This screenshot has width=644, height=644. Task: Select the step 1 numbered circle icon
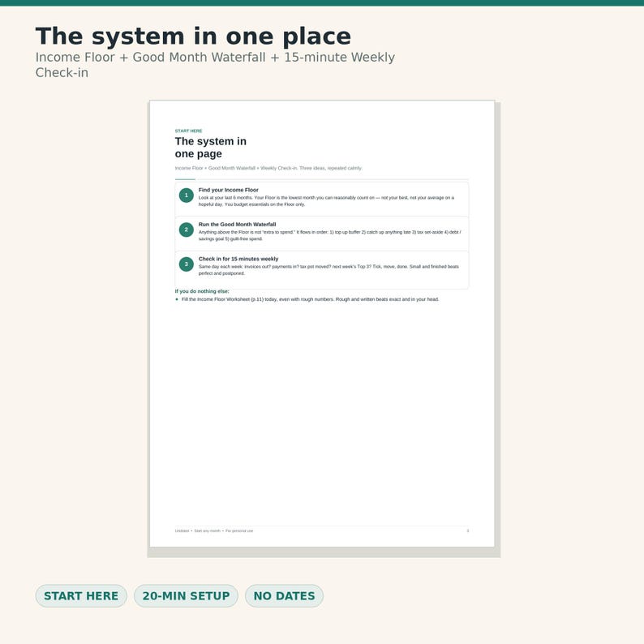coord(187,195)
